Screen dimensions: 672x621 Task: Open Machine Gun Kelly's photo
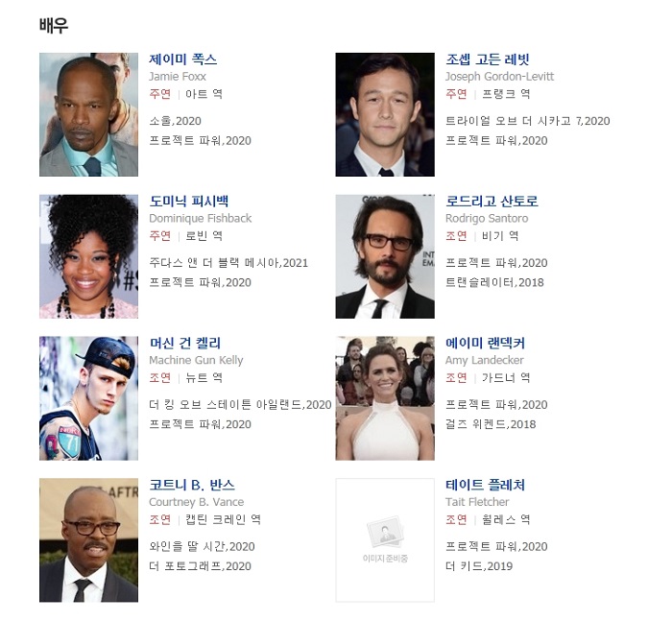(x=88, y=398)
